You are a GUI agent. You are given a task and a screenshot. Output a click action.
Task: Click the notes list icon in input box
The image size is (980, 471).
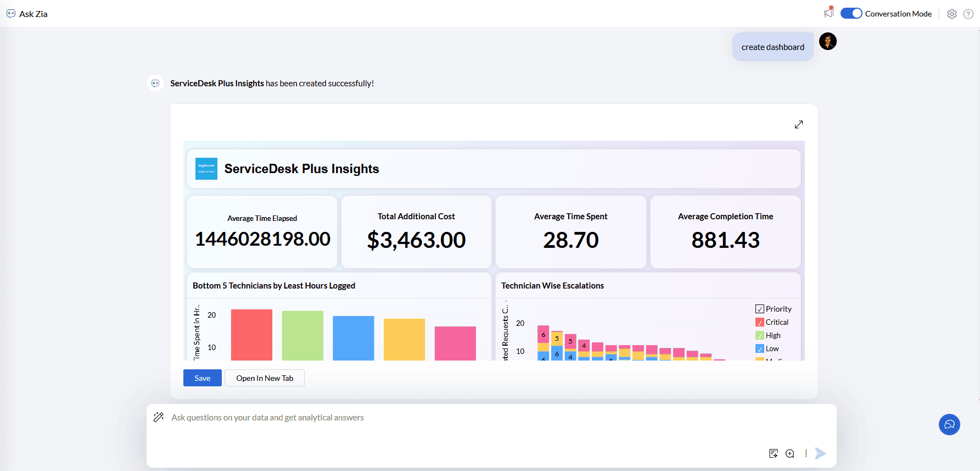[x=774, y=453]
